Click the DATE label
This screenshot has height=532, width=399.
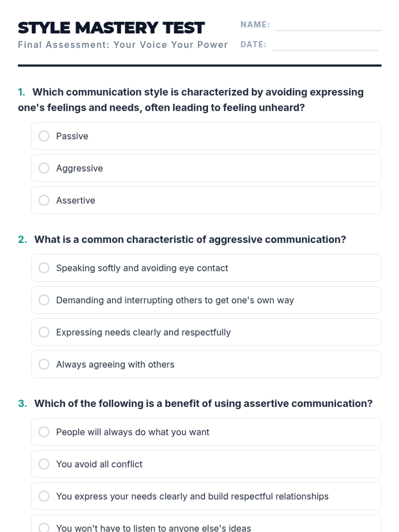pyautogui.click(x=253, y=45)
